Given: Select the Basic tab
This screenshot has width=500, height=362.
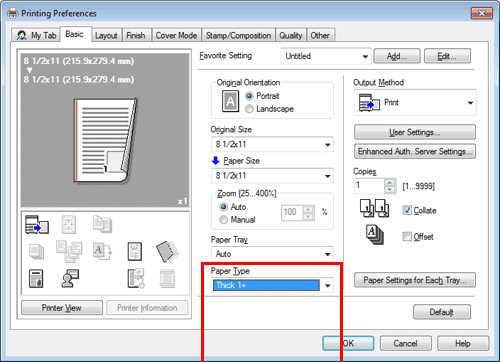Looking at the screenshot, I should 75,34.
